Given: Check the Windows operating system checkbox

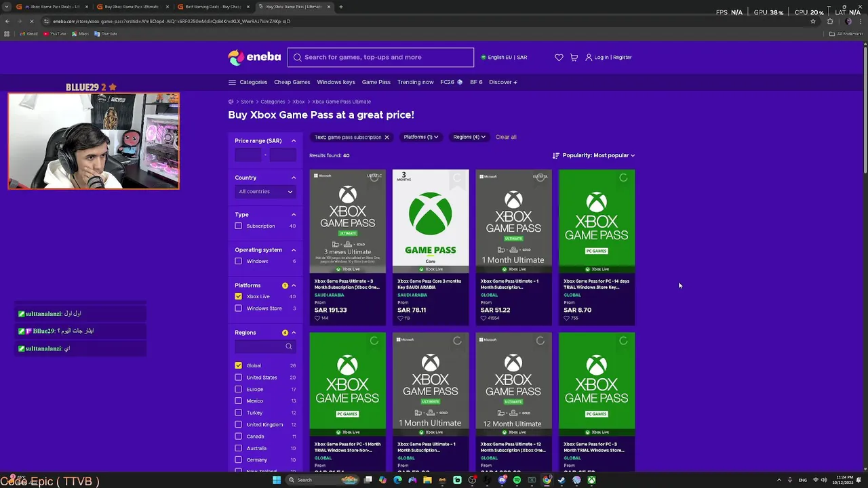Looking at the screenshot, I should click(238, 261).
